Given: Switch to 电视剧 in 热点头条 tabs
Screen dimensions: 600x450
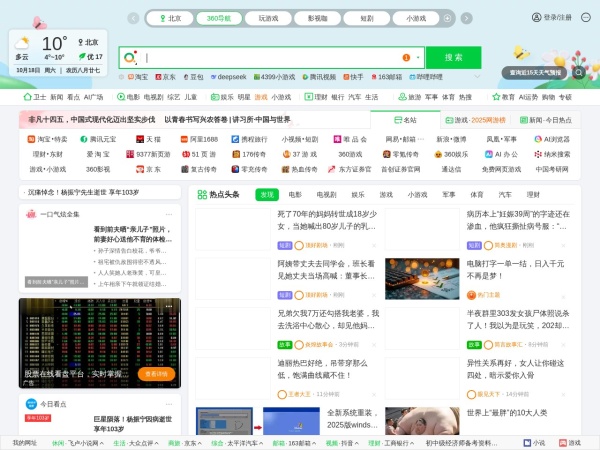Looking at the screenshot, I should click(x=326, y=195).
